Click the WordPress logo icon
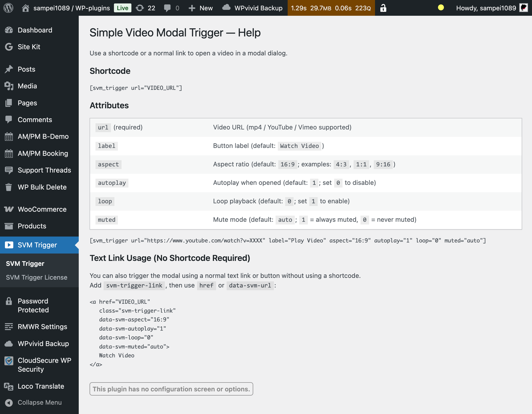The image size is (532, 414). tap(8, 8)
